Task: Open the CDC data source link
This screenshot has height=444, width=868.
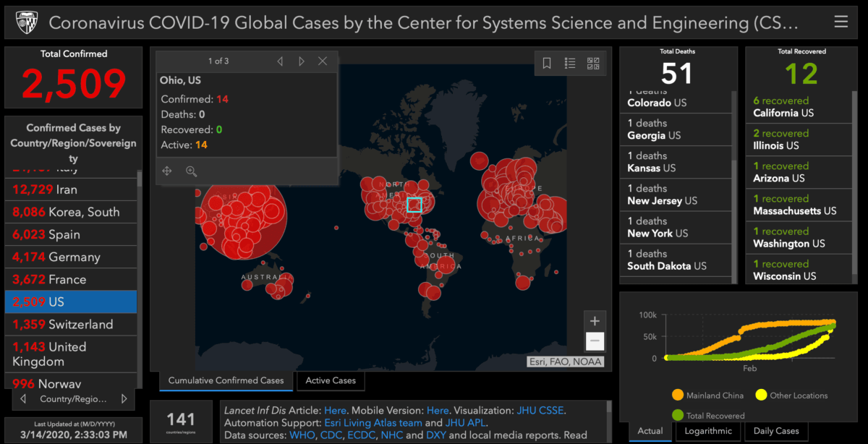Action: pyautogui.click(x=330, y=435)
